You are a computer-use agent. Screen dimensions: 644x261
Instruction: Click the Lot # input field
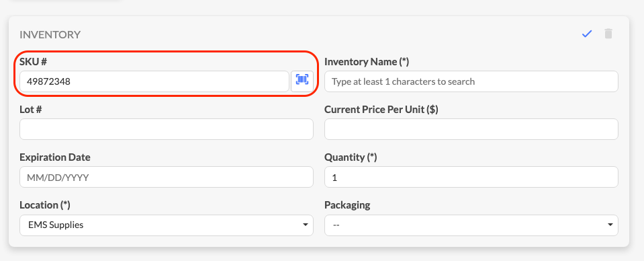point(167,129)
